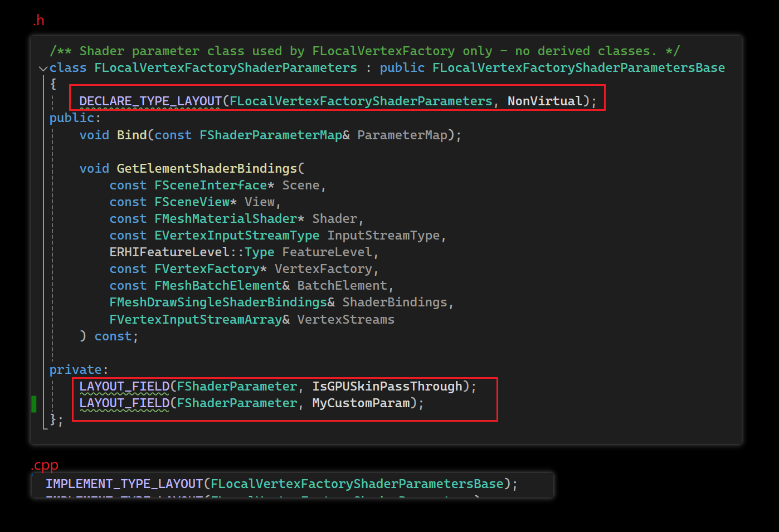
Task: Click the ERHIFeatureLevel type text
Action: point(169,252)
